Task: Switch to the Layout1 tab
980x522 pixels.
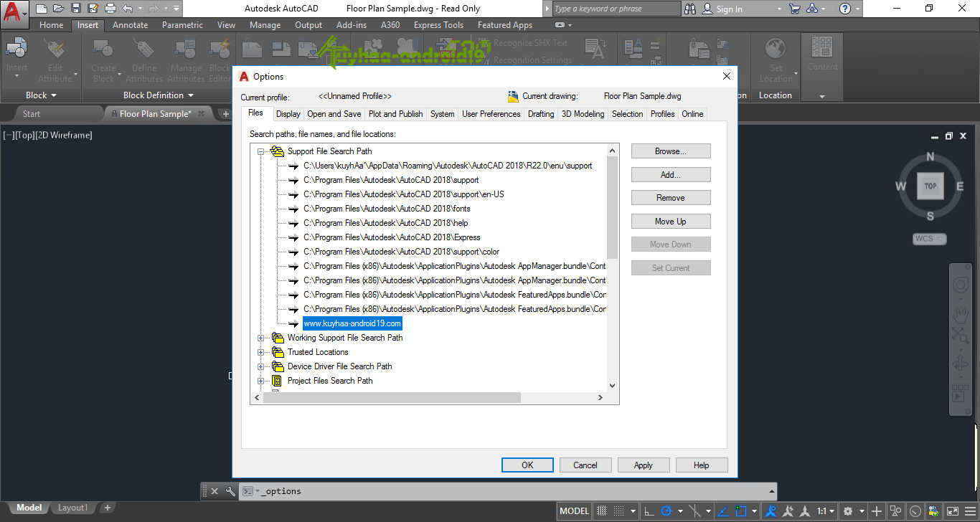Action: point(72,508)
